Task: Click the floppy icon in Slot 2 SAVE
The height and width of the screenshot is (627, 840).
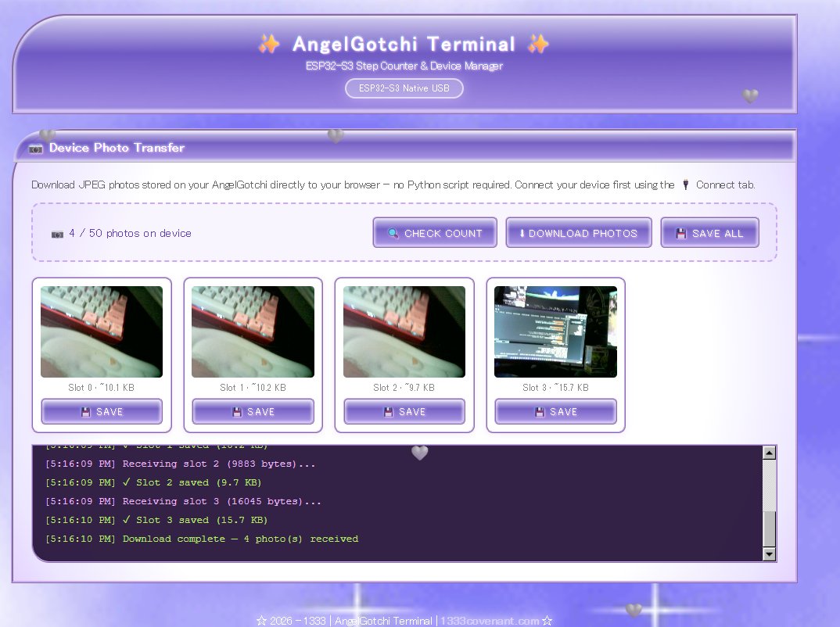Action: click(389, 412)
